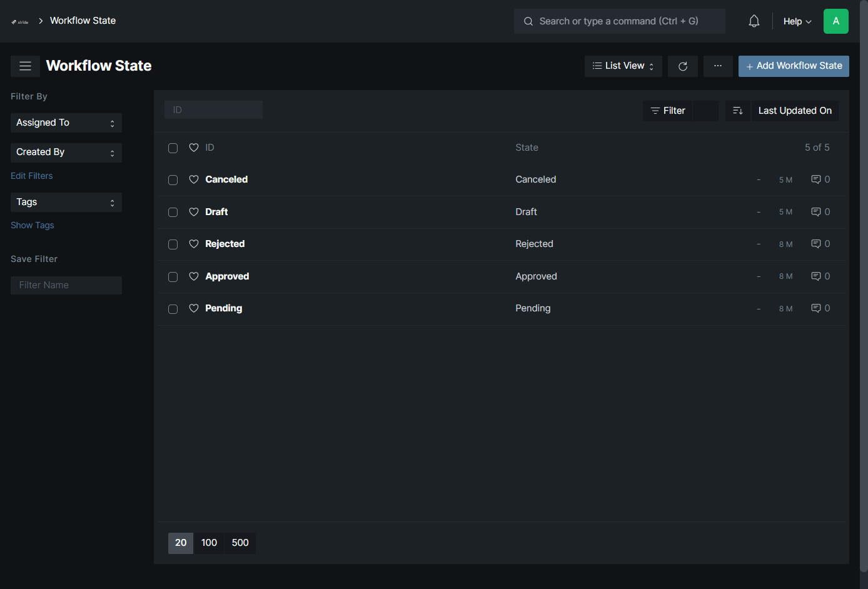Open user avatar A menu
The height and width of the screenshot is (589, 868).
[x=836, y=21]
